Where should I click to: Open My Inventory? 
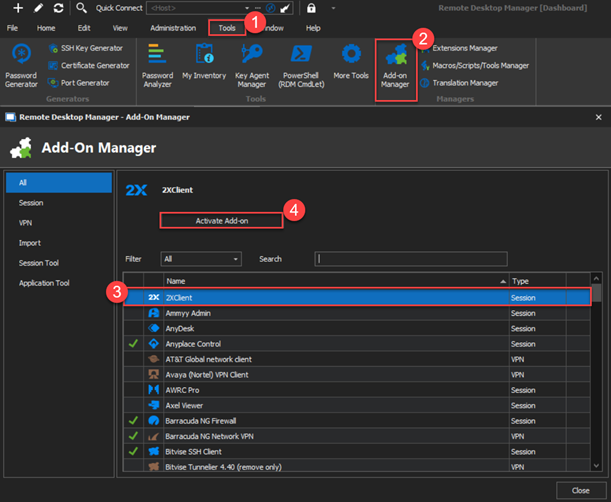pos(204,64)
